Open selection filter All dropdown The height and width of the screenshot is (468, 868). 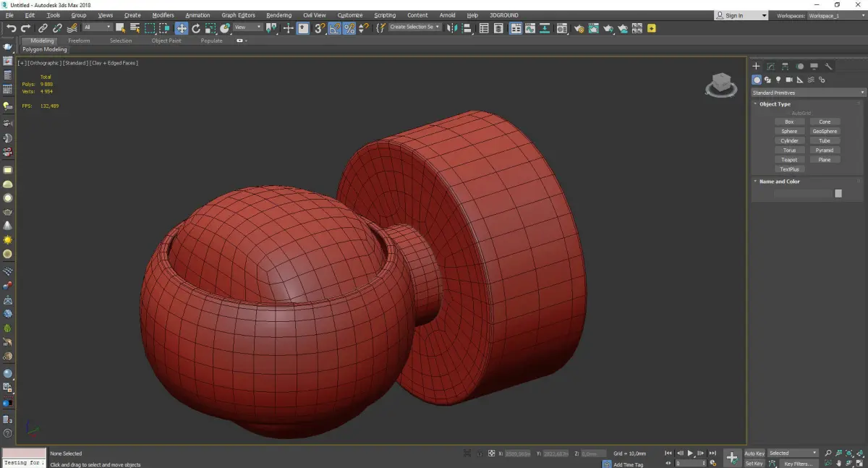pos(97,27)
